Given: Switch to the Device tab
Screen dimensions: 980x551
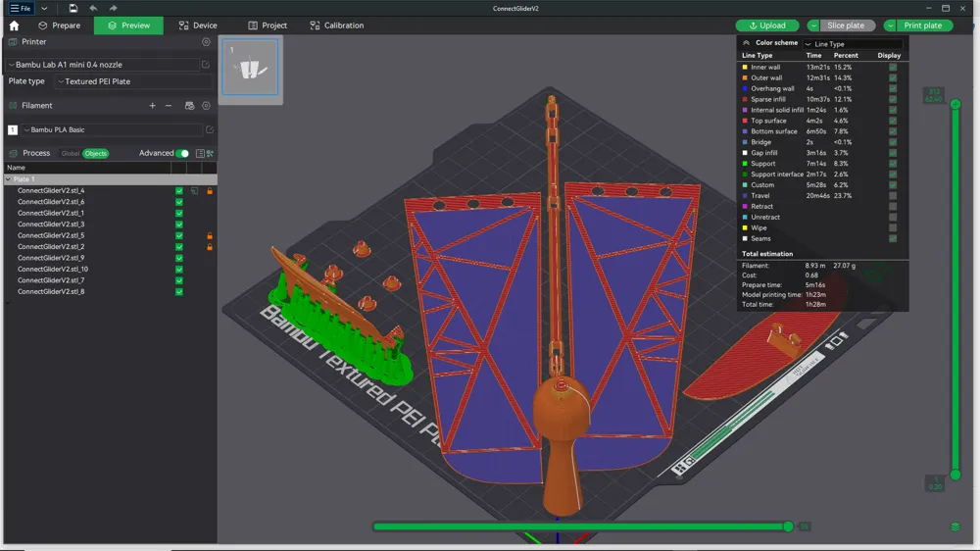Looking at the screenshot, I should (198, 25).
